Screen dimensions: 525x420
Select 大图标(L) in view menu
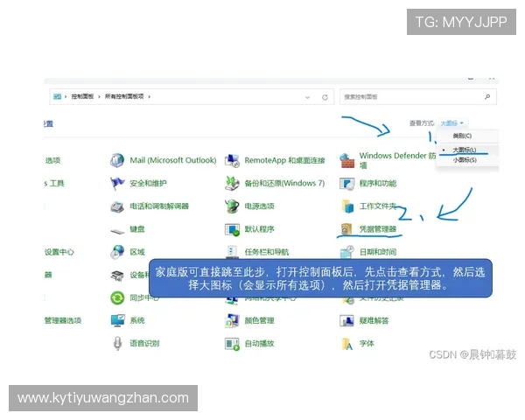point(464,150)
